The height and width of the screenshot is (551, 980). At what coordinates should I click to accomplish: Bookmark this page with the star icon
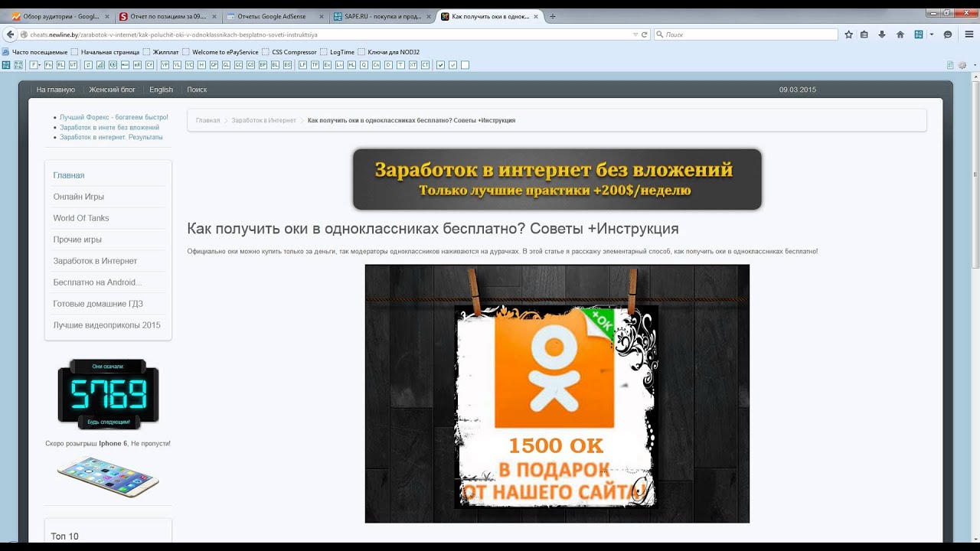[x=848, y=34]
